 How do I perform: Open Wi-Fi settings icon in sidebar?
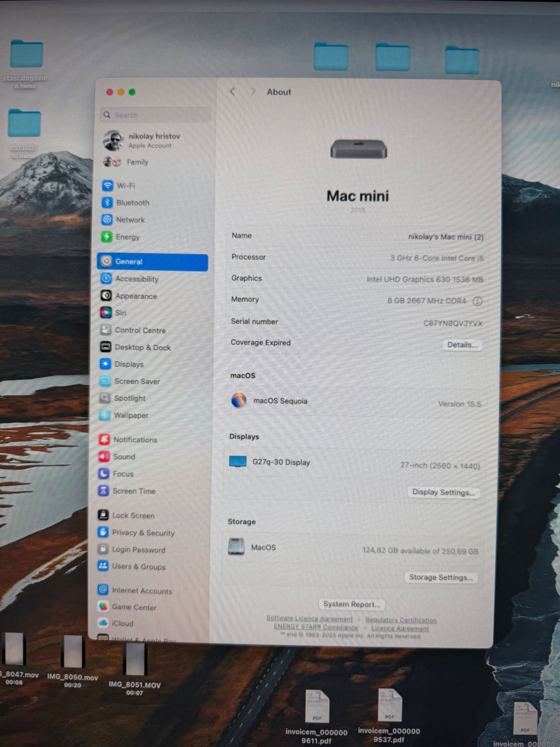(x=107, y=185)
